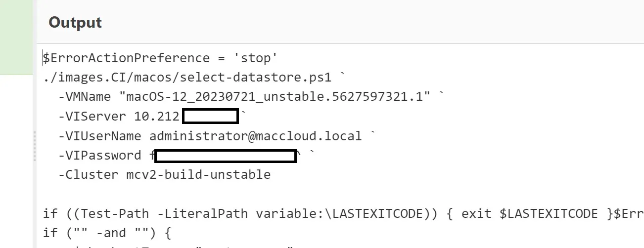Image resolution: width=644 pixels, height=248 pixels.
Task: Click the Output panel heading
Action: (x=75, y=22)
